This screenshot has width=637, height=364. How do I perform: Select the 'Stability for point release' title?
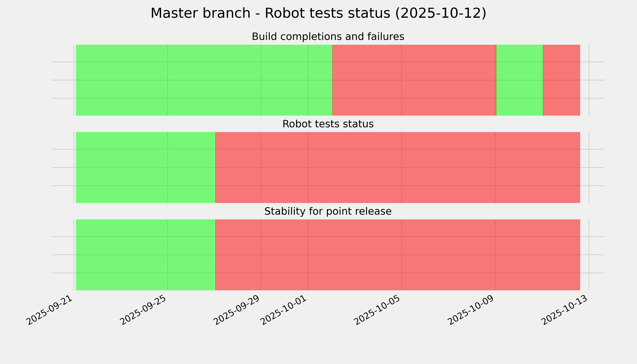point(328,212)
